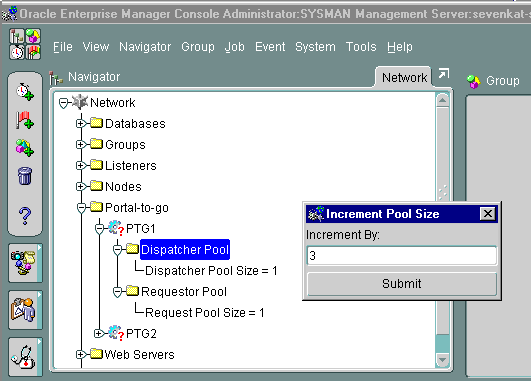
Task: Expand the Nodes tree node
Action: (80, 187)
